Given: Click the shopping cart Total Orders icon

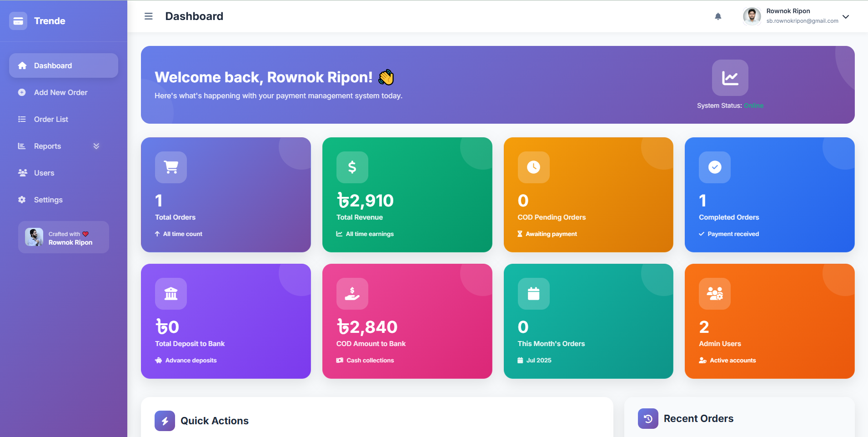Looking at the screenshot, I should click(171, 167).
